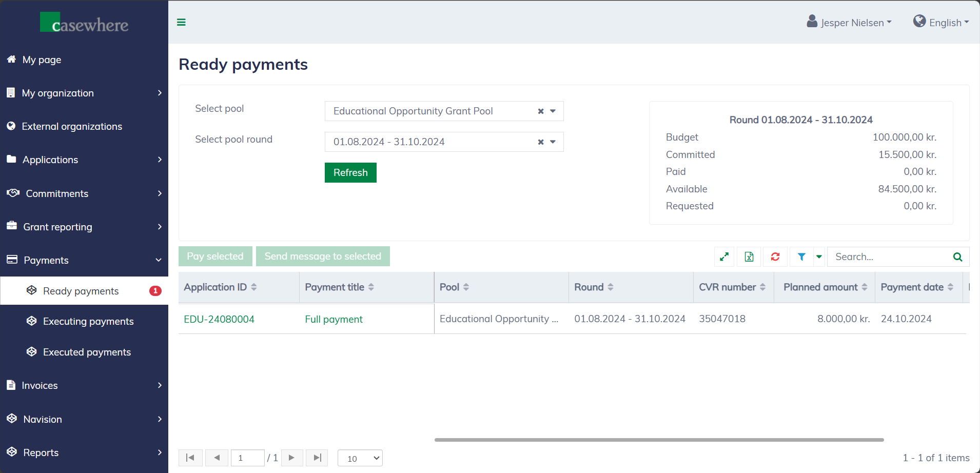Open application link EDU-24080004

tap(219, 319)
